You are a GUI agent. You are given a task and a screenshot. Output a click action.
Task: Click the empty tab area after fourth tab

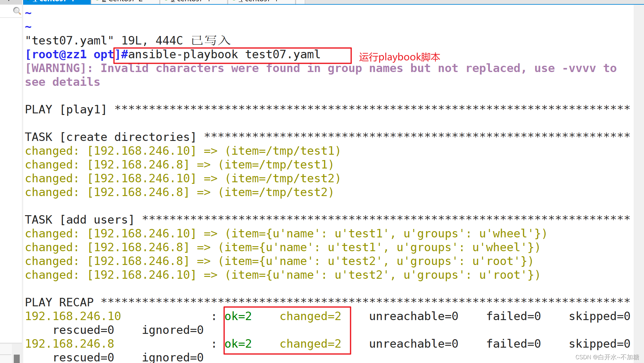[300, 2]
